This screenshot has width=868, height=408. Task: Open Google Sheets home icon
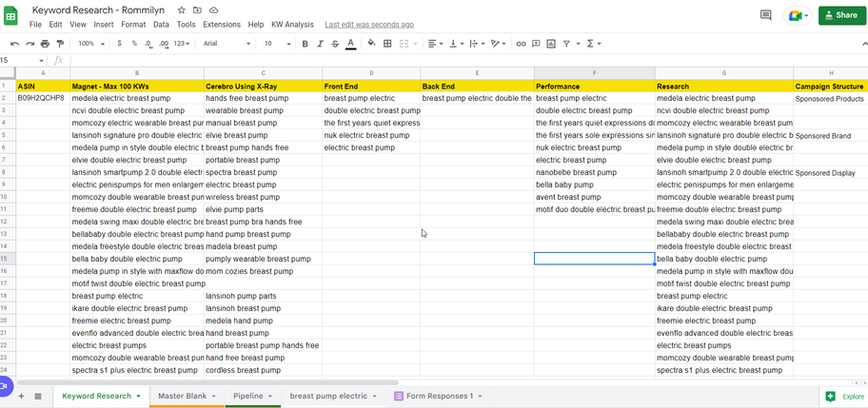click(11, 15)
